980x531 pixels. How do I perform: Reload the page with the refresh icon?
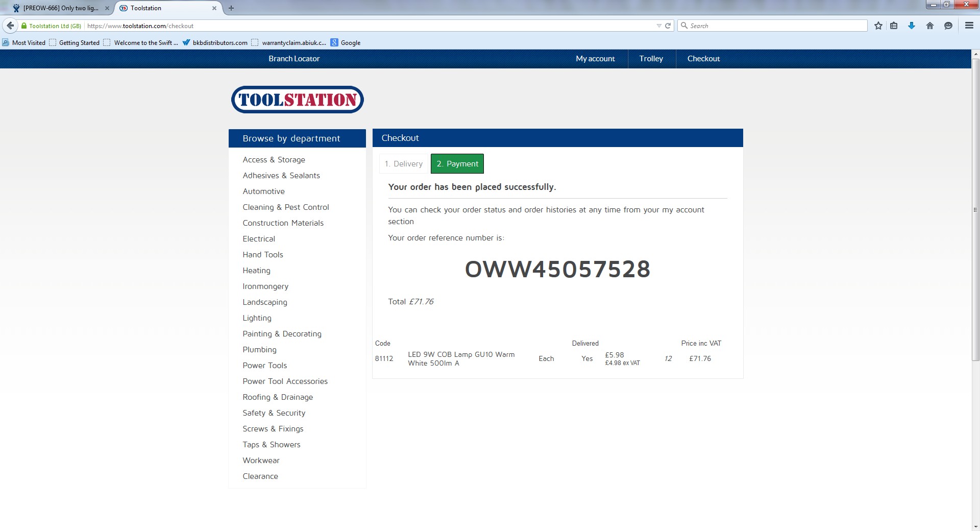tap(668, 26)
